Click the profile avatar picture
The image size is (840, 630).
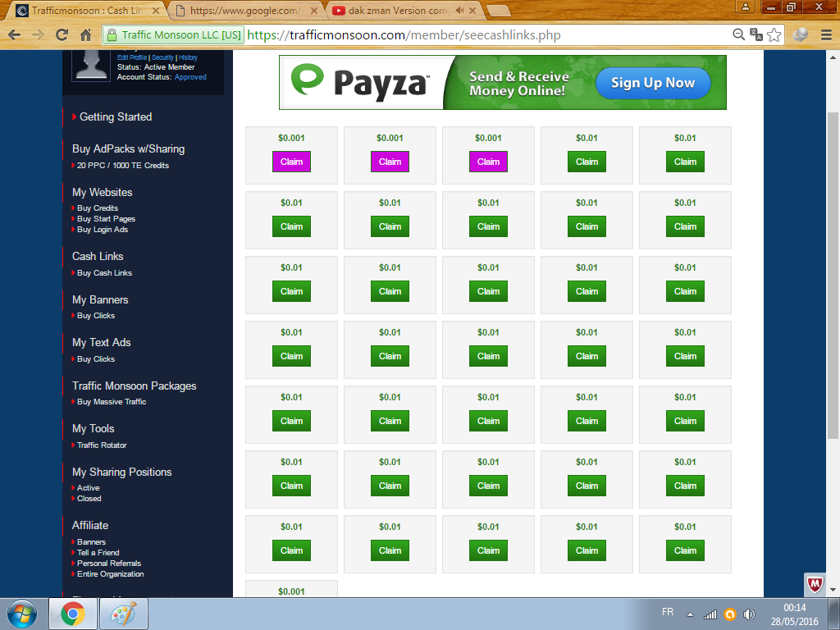[x=91, y=66]
